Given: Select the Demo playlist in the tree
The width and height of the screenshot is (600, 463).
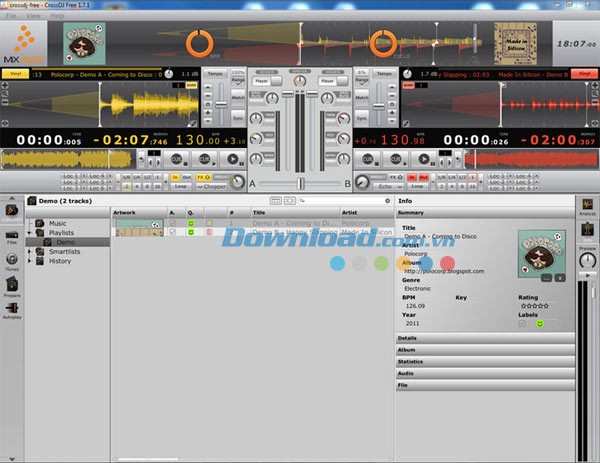Looking at the screenshot, I should pos(64,242).
